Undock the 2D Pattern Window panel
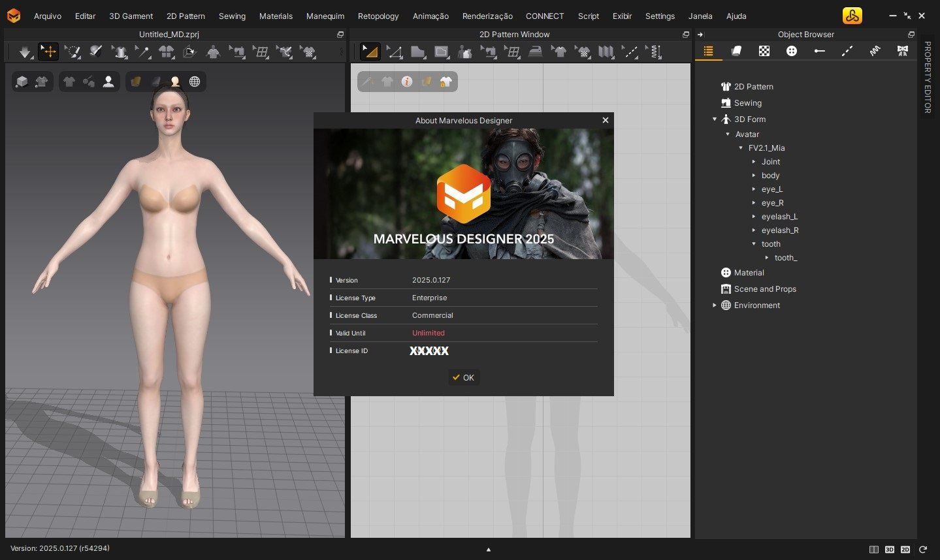The height and width of the screenshot is (560, 940). (x=685, y=35)
